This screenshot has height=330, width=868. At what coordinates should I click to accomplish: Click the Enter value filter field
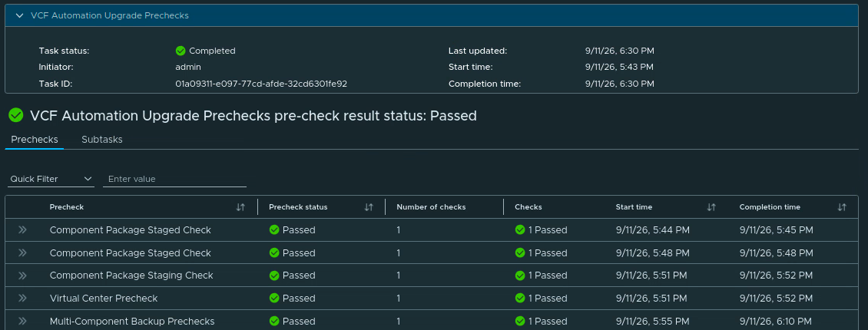click(x=174, y=179)
